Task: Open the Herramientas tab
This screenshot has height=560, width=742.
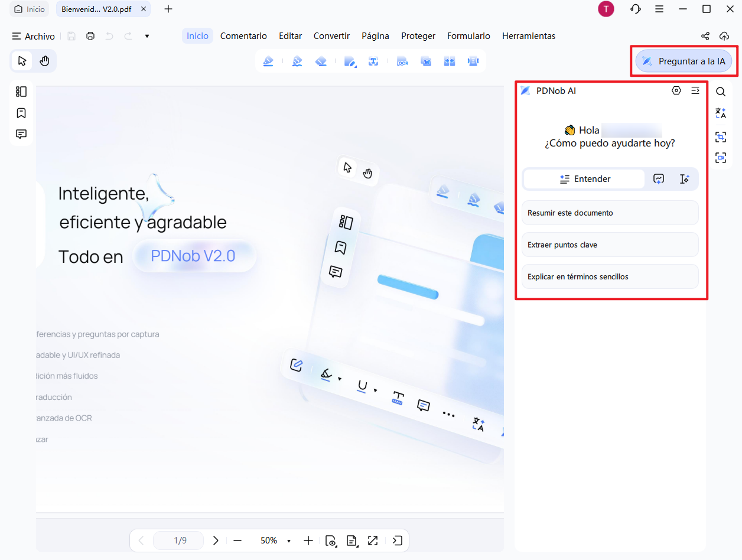Action: tap(529, 36)
